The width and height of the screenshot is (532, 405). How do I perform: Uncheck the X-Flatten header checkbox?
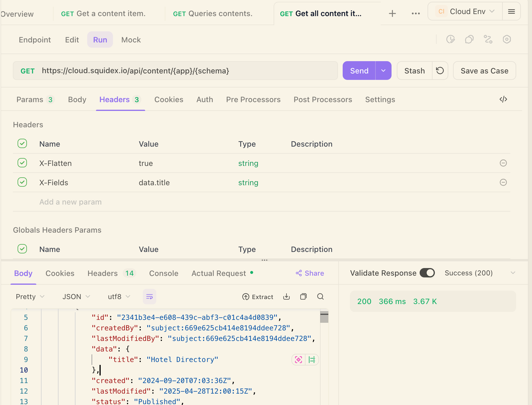point(22,163)
